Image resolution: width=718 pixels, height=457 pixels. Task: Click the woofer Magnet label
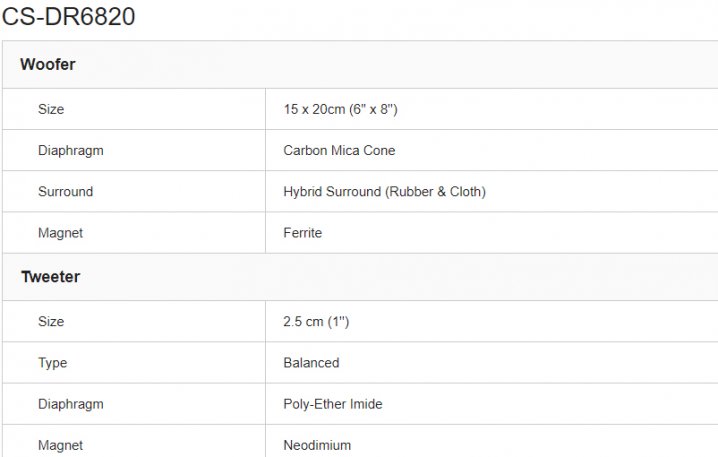(60, 233)
